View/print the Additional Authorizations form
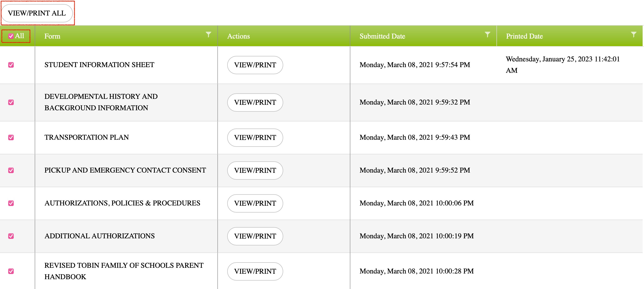644x289 pixels. pos(255,236)
